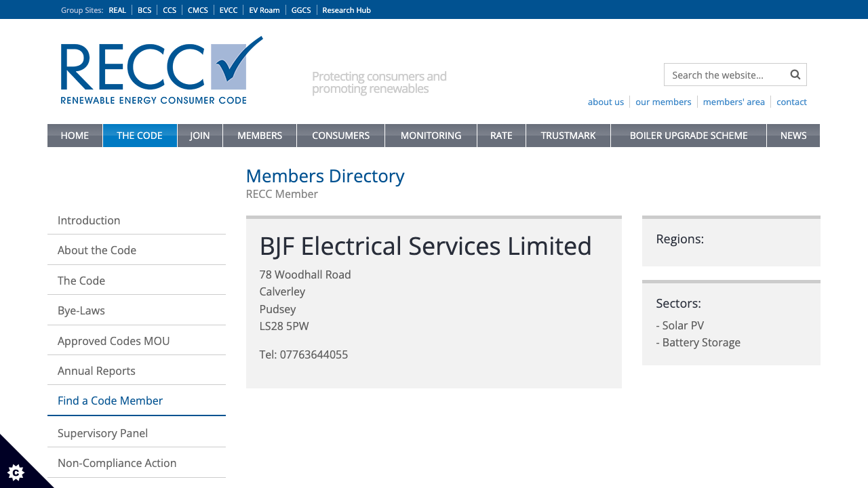Viewport: 868px width, 488px height.
Task: Open the cookie consent settings badge
Action: click(x=15, y=472)
